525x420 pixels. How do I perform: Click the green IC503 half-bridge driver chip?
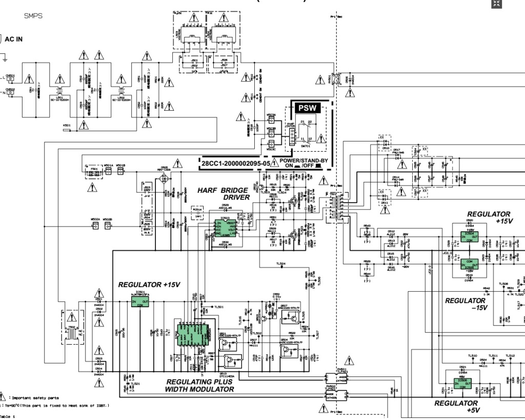(225, 228)
